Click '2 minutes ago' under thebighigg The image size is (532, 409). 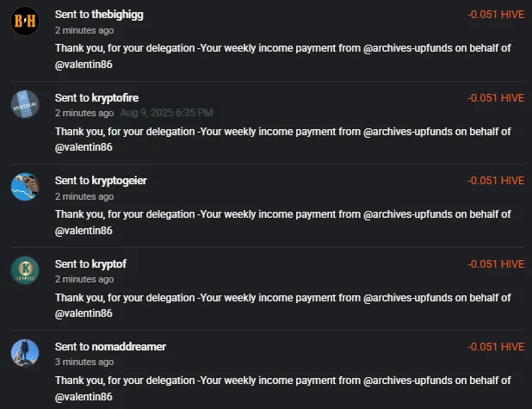[84, 30]
